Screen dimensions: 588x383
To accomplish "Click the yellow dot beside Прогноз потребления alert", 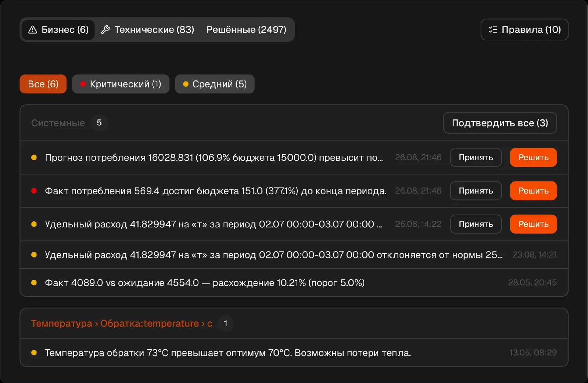I will (34, 158).
